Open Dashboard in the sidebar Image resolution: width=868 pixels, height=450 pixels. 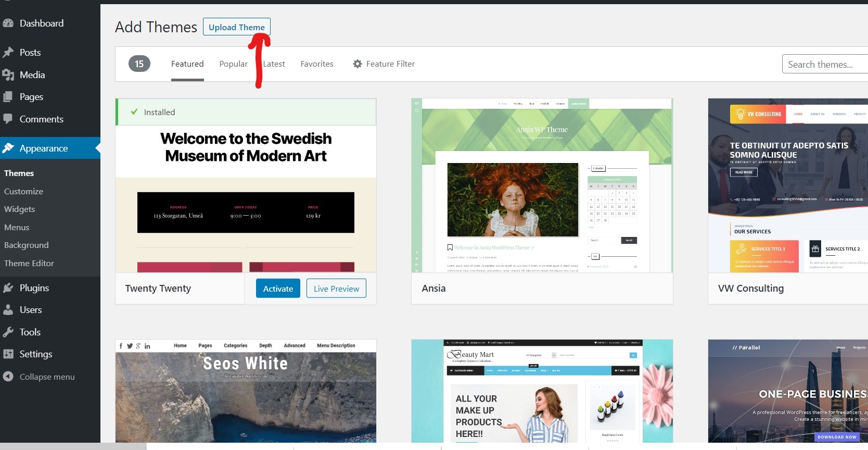tap(42, 23)
